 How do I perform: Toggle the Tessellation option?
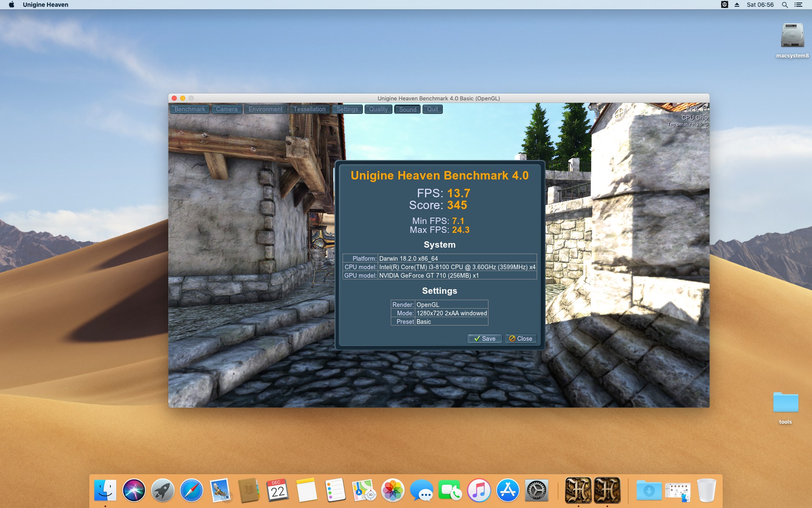pyautogui.click(x=309, y=109)
